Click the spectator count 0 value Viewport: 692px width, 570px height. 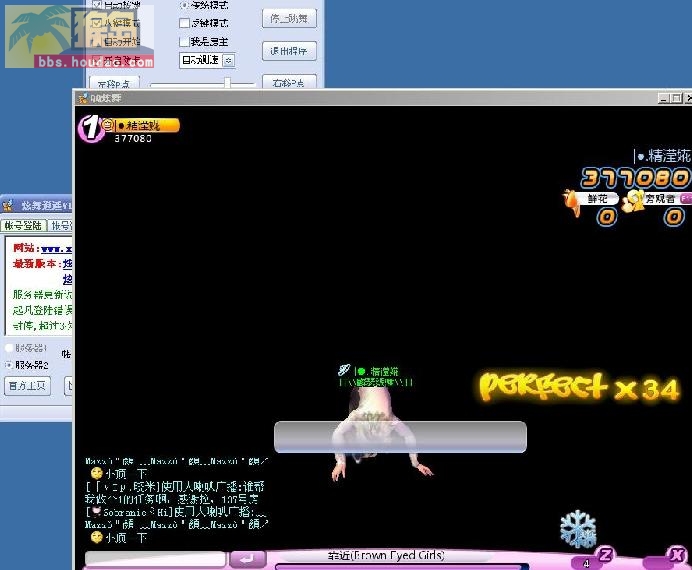click(674, 217)
